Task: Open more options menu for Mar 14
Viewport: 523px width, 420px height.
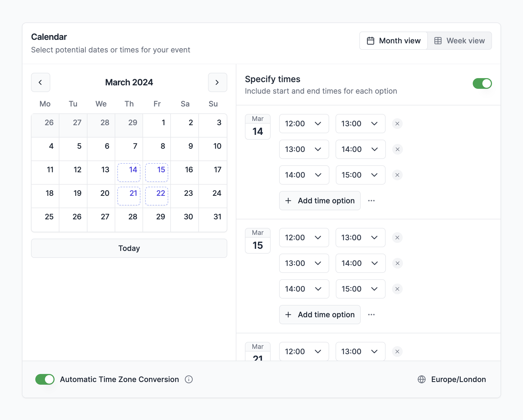Action: tap(371, 201)
